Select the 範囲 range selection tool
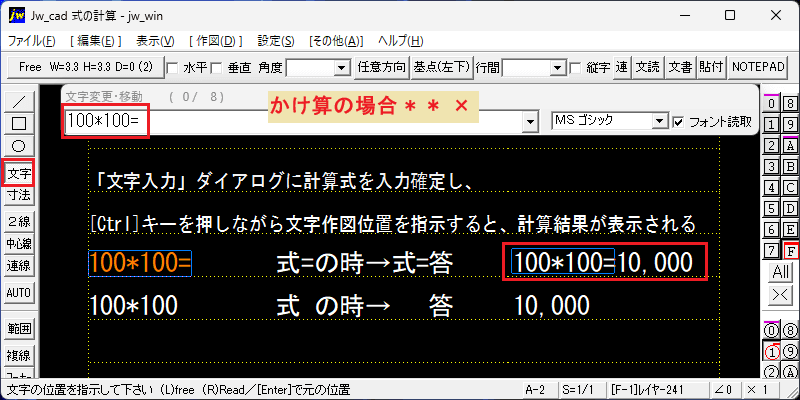 point(19,329)
